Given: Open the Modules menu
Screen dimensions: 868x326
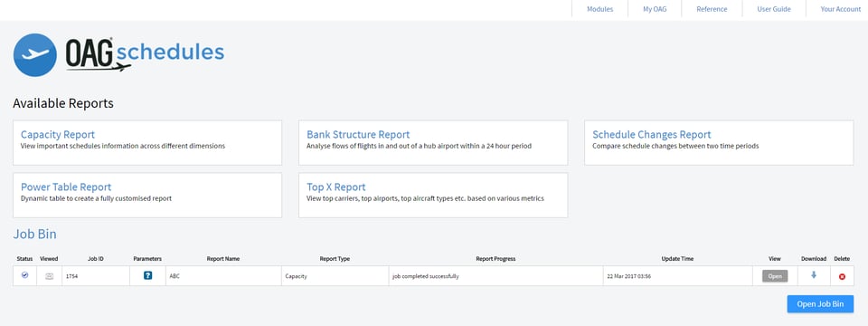Looking at the screenshot, I should pos(600,9).
